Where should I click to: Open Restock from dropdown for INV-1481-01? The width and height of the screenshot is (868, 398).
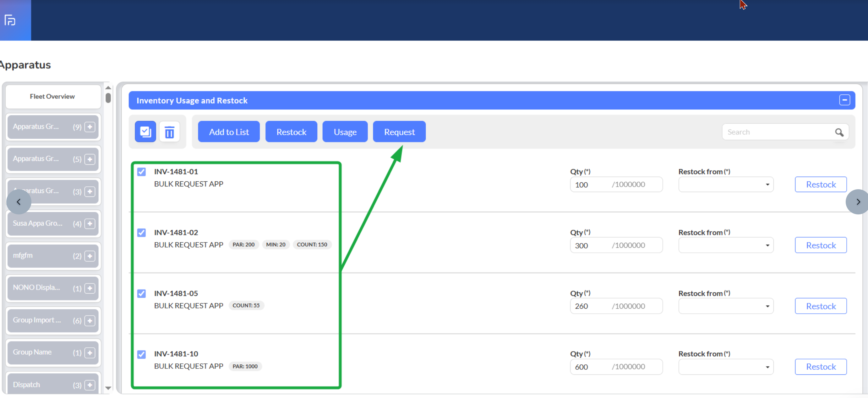(x=725, y=185)
